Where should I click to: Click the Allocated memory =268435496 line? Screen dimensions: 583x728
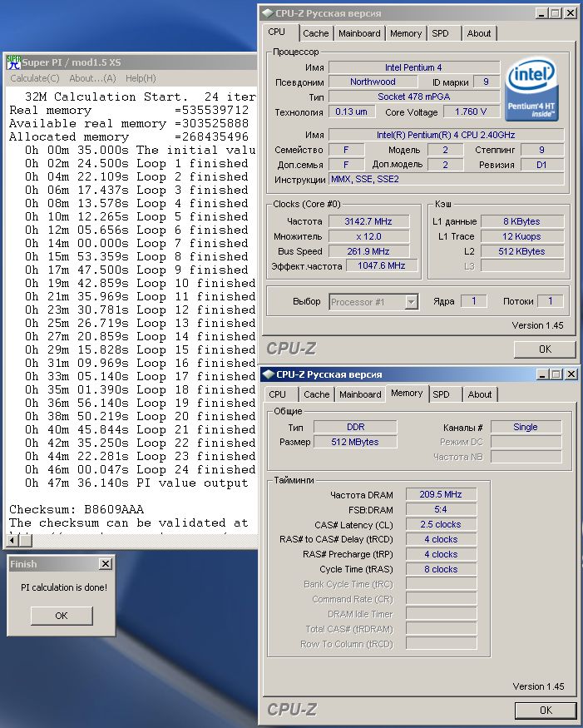(x=129, y=137)
